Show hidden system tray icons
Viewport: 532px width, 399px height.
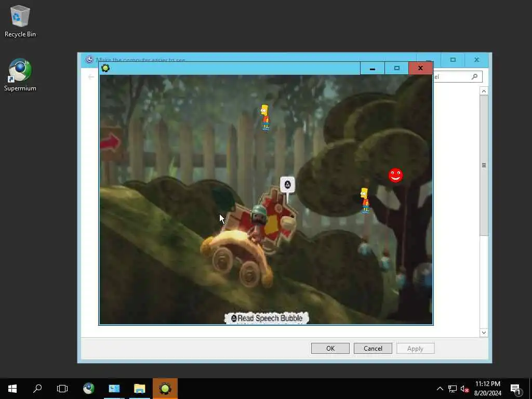click(440, 389)
